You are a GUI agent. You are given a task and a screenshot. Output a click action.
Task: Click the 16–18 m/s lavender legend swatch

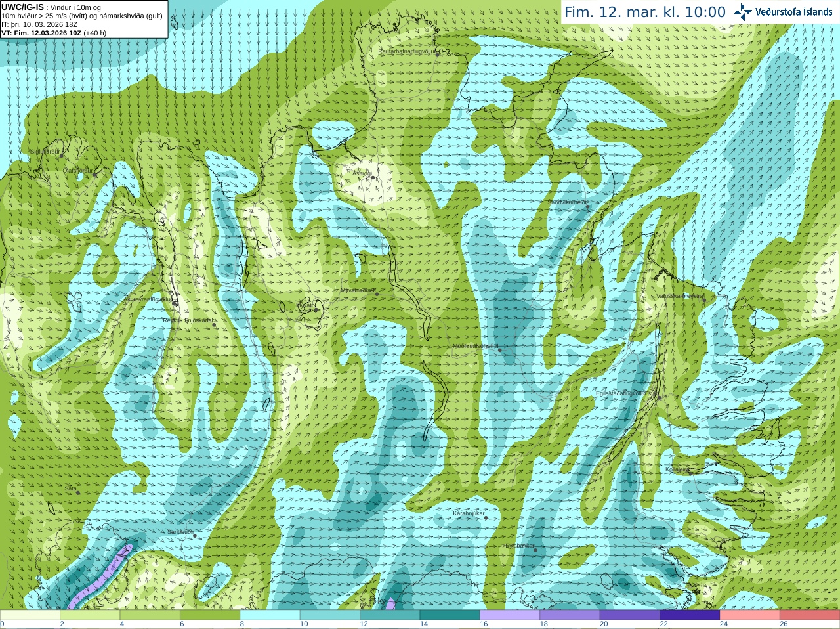pyautogui.click(x=510, y=615)
